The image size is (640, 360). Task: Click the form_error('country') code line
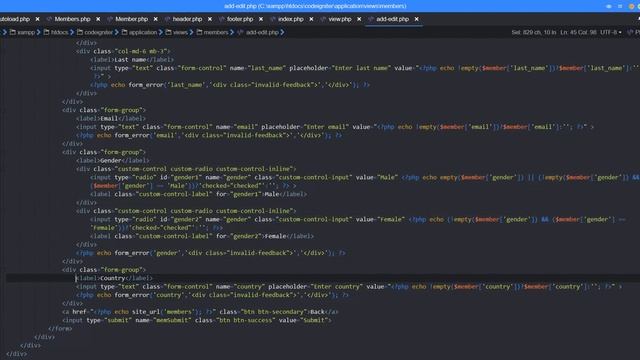pos(212,295)
